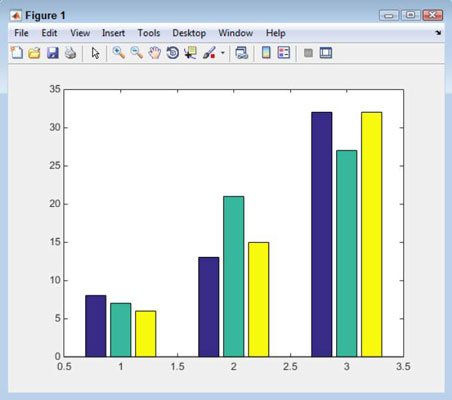
Task: Open the Edit menu
Action: (x=49, y=33)
